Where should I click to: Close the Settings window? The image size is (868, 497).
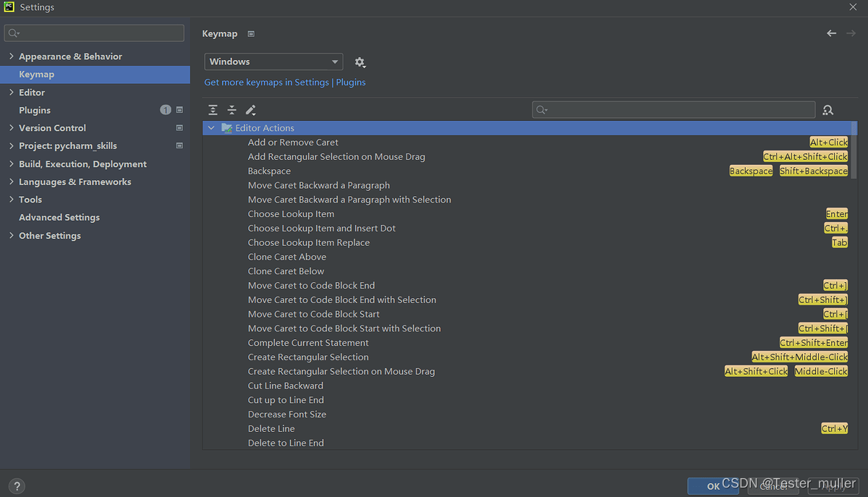854,7
